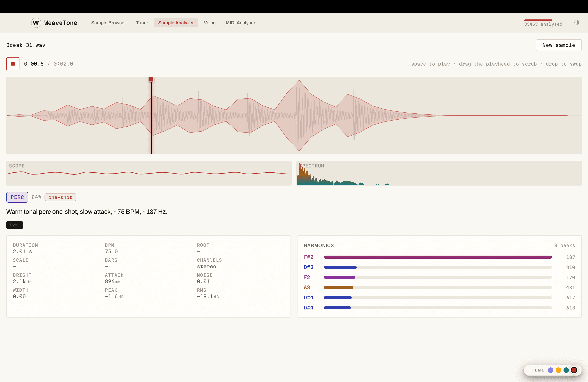Click the PERC classification badge
The height and width of the screenshot is (382, 588).
tap(17, 197)
